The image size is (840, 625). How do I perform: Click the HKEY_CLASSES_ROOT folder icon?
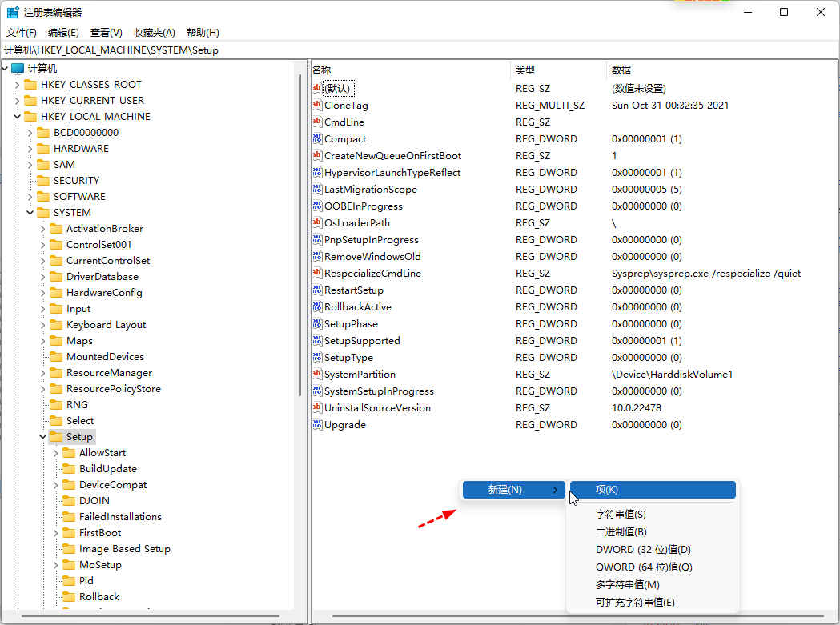point(31,85)
